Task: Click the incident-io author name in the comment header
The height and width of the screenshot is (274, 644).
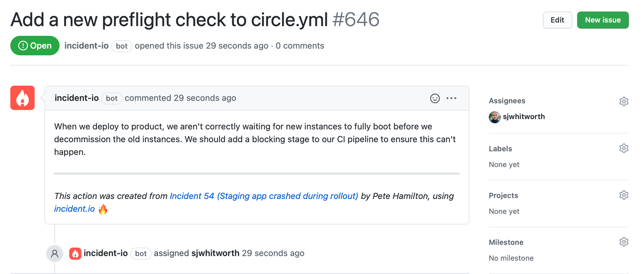Action: pos(77,98)
